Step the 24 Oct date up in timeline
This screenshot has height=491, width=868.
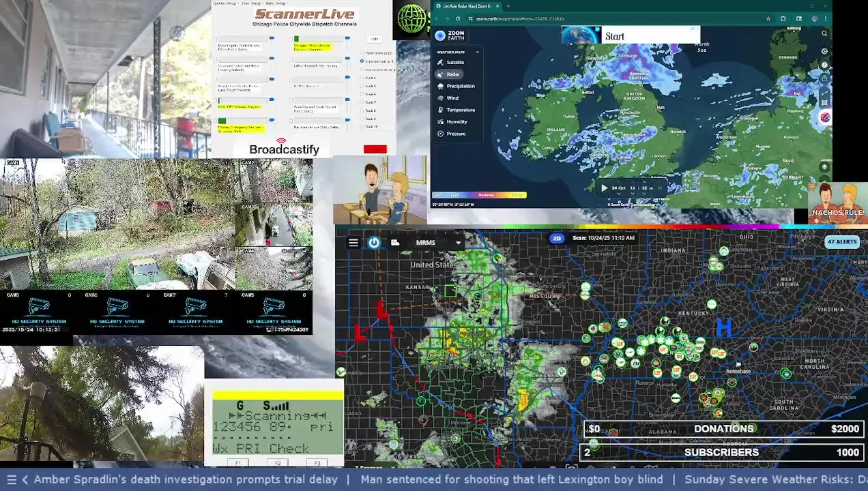(x=619, y=182)
